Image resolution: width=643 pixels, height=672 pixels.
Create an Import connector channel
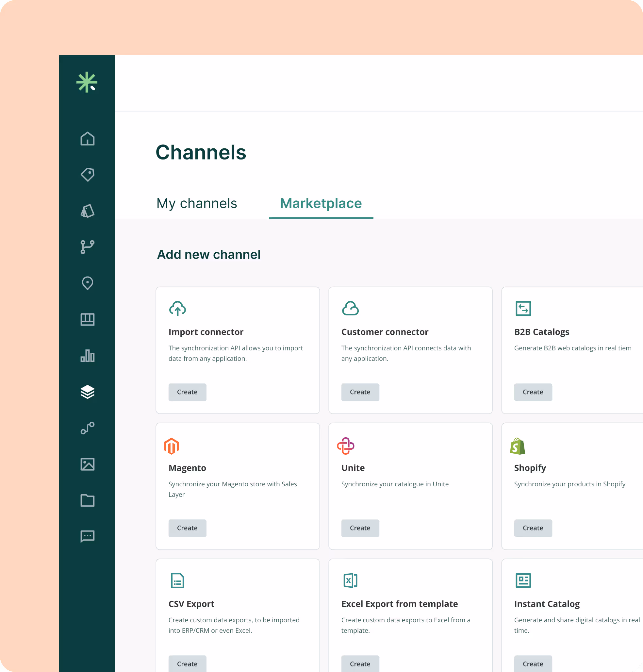coord(187,392)
